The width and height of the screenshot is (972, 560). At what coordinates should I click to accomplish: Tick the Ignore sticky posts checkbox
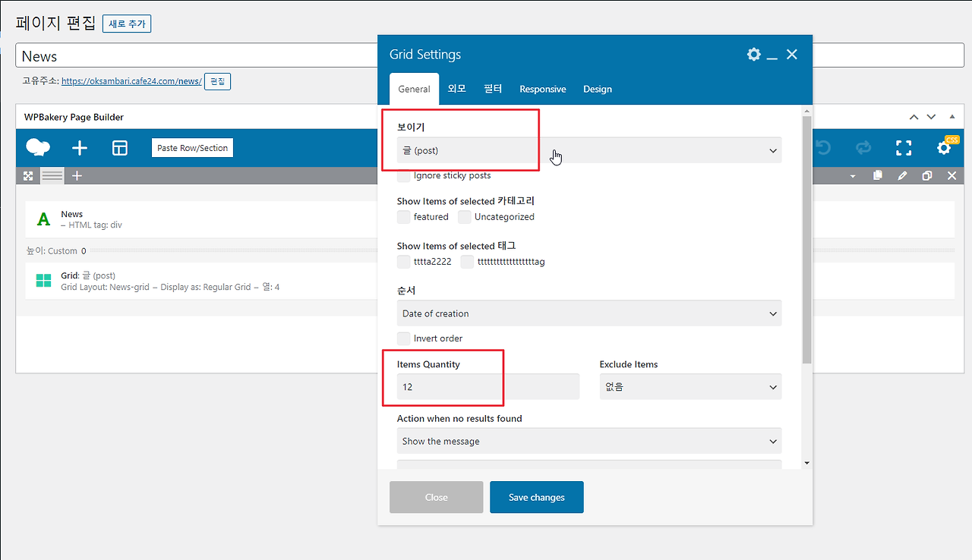[404, 175]
